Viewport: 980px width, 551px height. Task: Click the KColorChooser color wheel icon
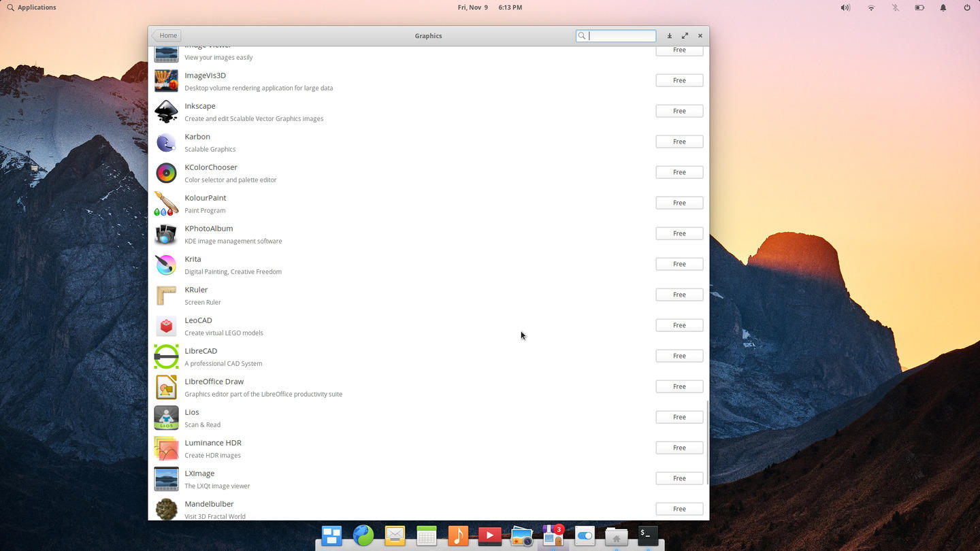click(x=166, y=173)
